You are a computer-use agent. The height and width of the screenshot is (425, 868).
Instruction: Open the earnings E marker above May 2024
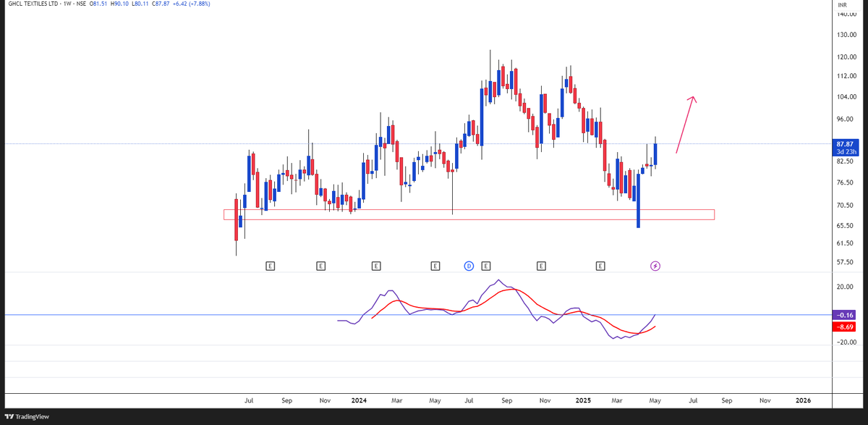435,266
